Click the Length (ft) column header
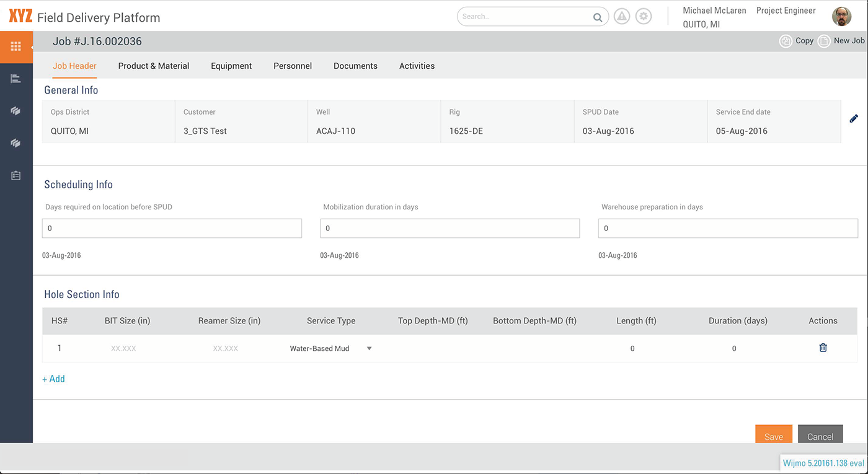The height and width of the screenshot is (474, 868). click(636, 320)
